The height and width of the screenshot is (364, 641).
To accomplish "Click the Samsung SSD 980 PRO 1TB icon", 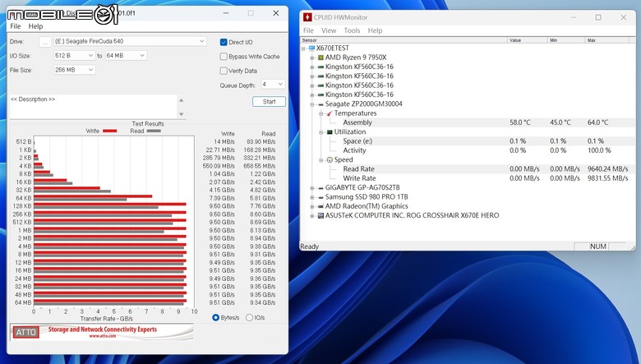I will tap(320, 197).
